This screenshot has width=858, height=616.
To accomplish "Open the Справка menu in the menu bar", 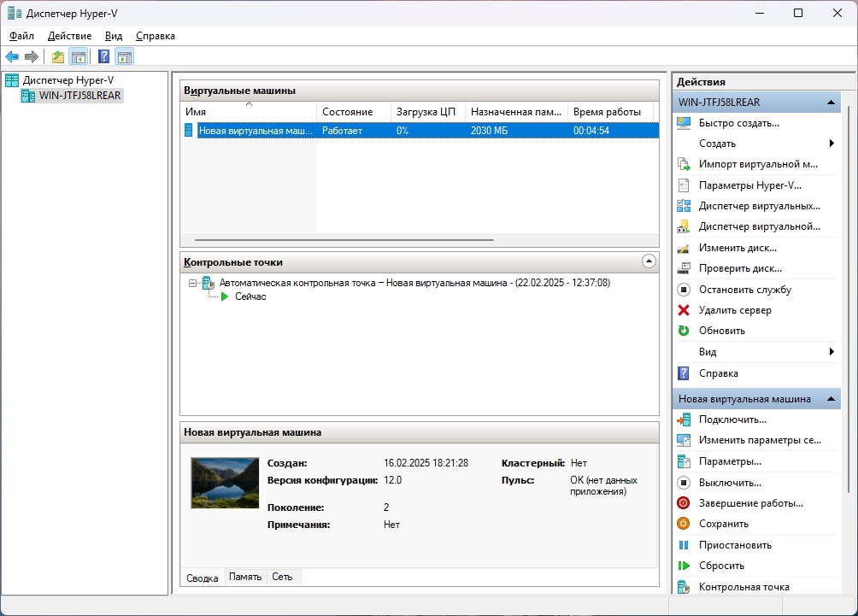I will point(156,36).
